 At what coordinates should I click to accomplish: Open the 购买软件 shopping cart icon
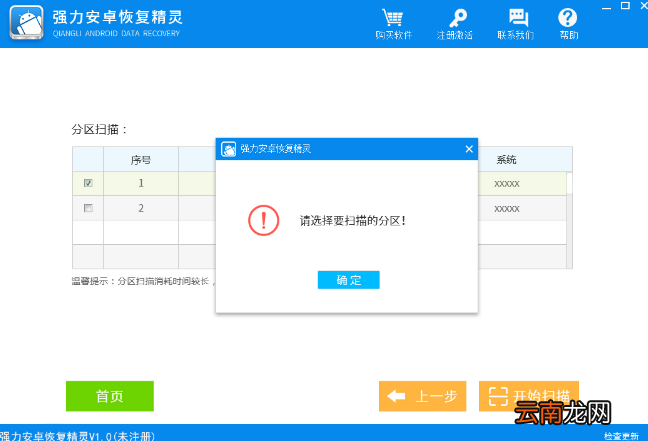pyautogui.click(x=393, y=18)
